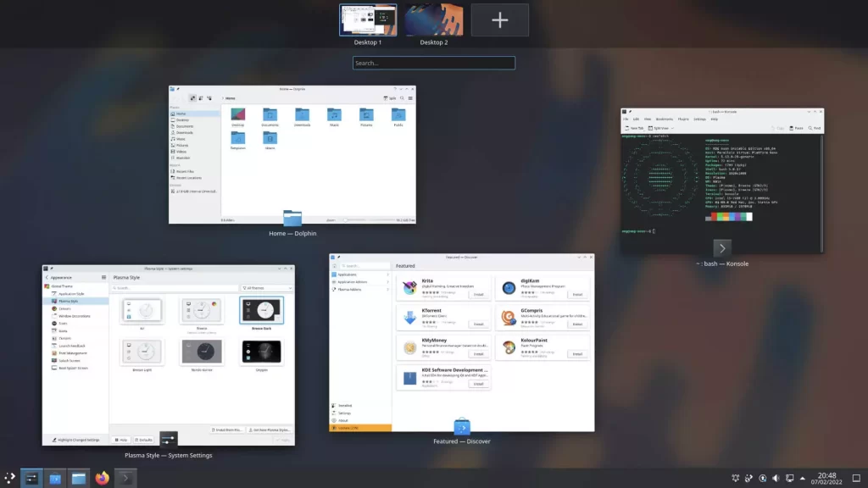Launch Firefox from the taskbar
The width and height of the screenshot is (868, 488).
pos(103,478)
